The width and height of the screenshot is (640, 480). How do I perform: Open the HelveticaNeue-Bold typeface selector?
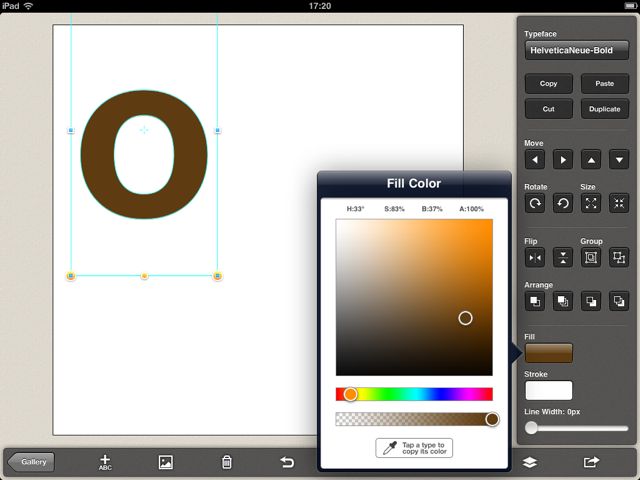click(x=577, y=50)
